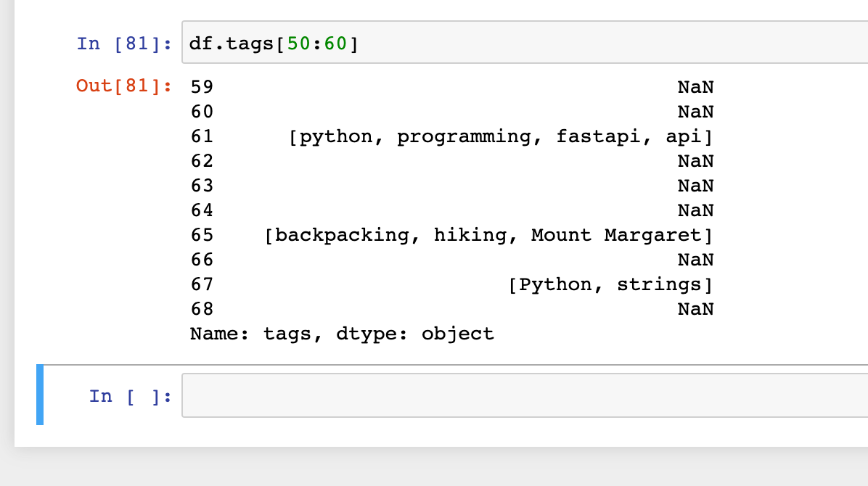Click the NaN value in row 68
Screen dimensions: 868x486
695,309
